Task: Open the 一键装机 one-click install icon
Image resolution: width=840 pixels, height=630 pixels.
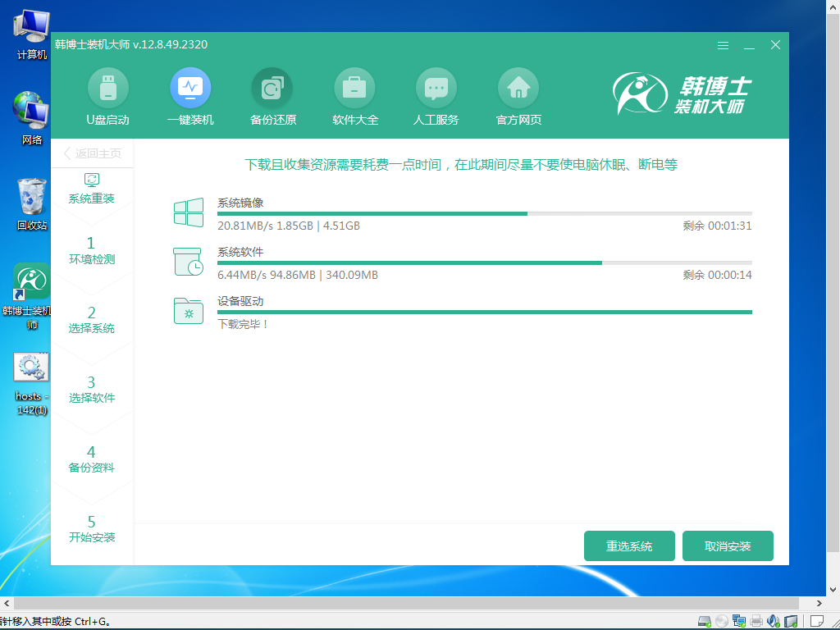Action: 190,87
